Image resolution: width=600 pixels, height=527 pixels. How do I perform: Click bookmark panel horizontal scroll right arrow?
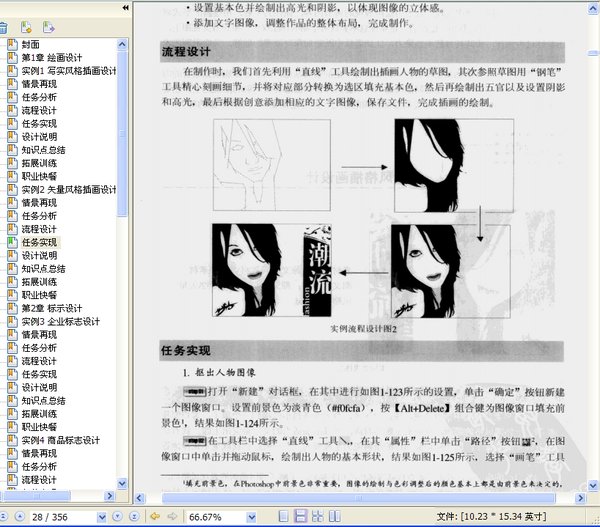109,496
